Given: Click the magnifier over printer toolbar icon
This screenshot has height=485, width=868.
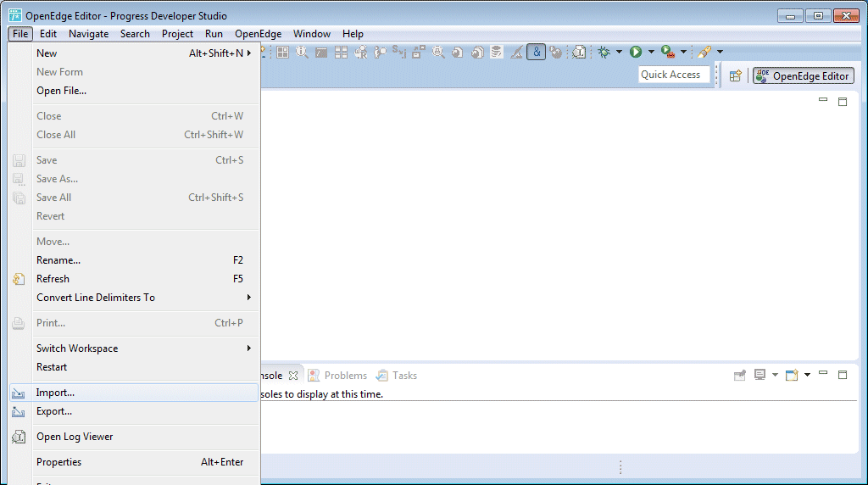Looking at the screenshot, I should (x=438, y=53).
